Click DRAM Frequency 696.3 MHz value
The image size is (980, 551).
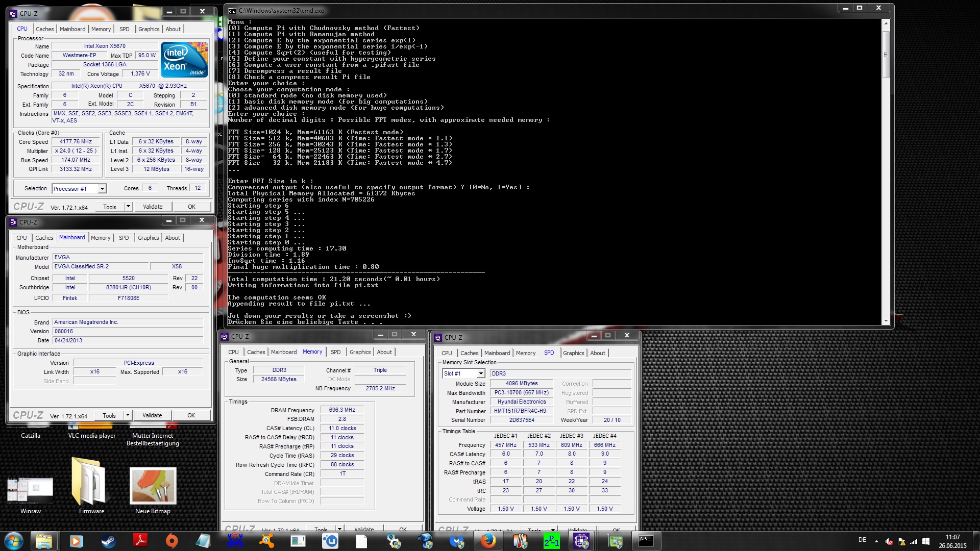point(342,410)
